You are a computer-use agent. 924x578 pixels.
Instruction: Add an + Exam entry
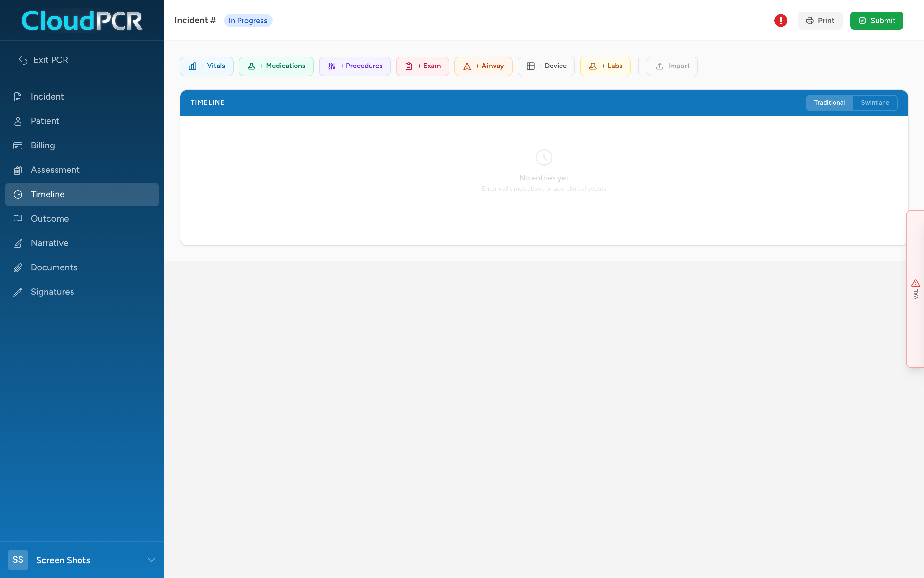tap(422, 66)
